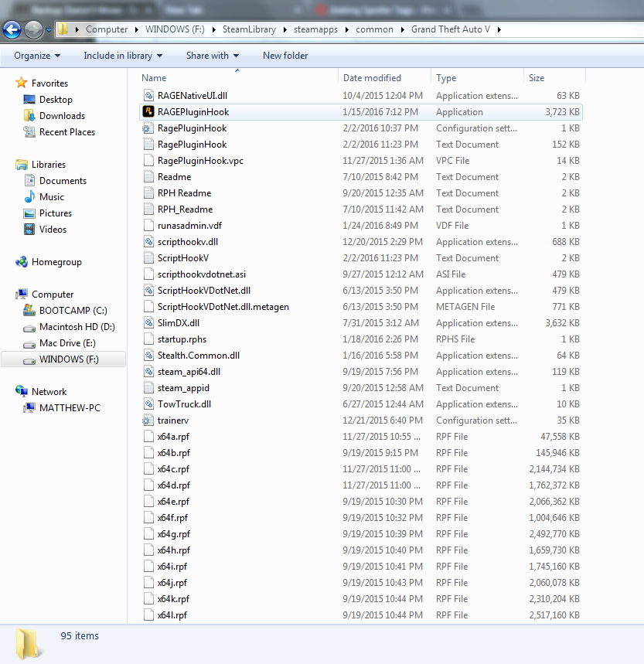Image resolution: width=644 pixels, height=664 pixels.
Task: Navigate to SteamLibrary in address bar
Action: [249, 29]
